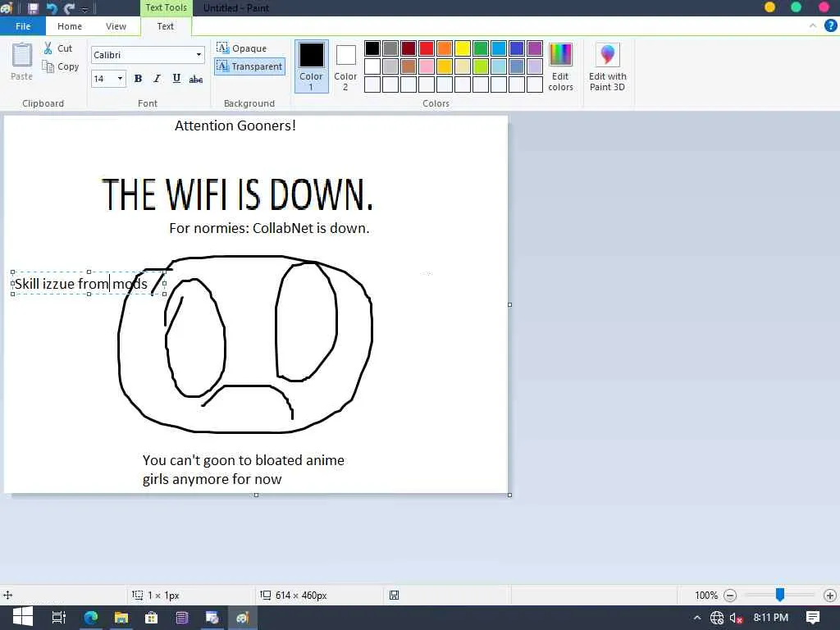The image size is (840, 630).
Task: Expand the Quick Access Toolbar customize arrow
Action: [x=84, y=9]
